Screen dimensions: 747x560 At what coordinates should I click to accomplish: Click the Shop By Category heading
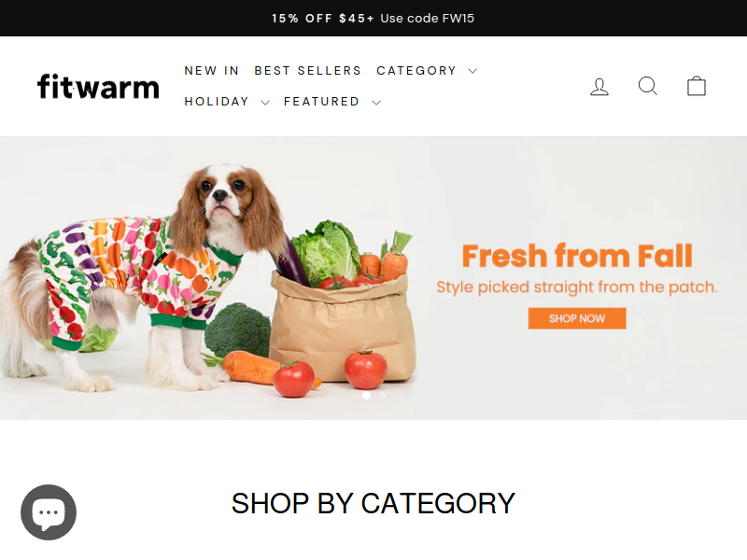(x=373, y=503)
